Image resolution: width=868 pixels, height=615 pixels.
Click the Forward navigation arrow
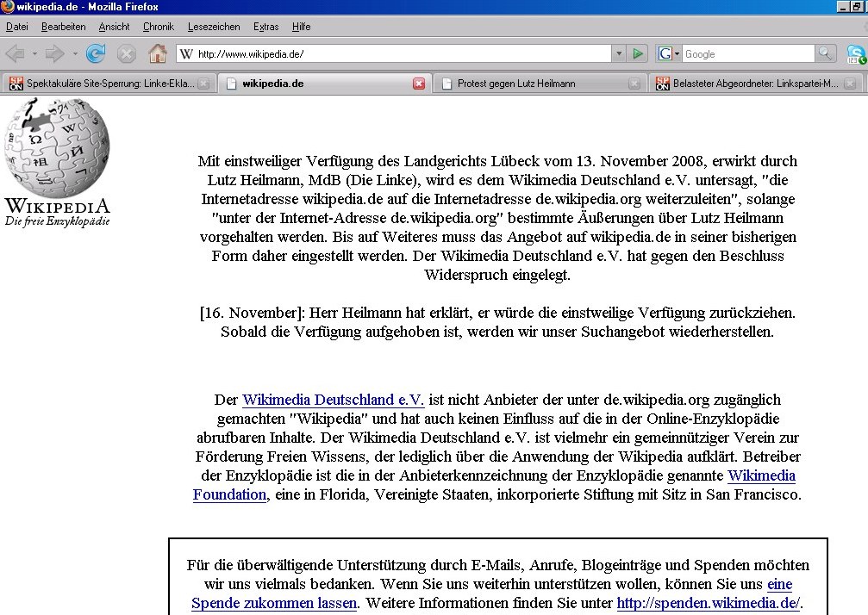click(x=54, y=54)
